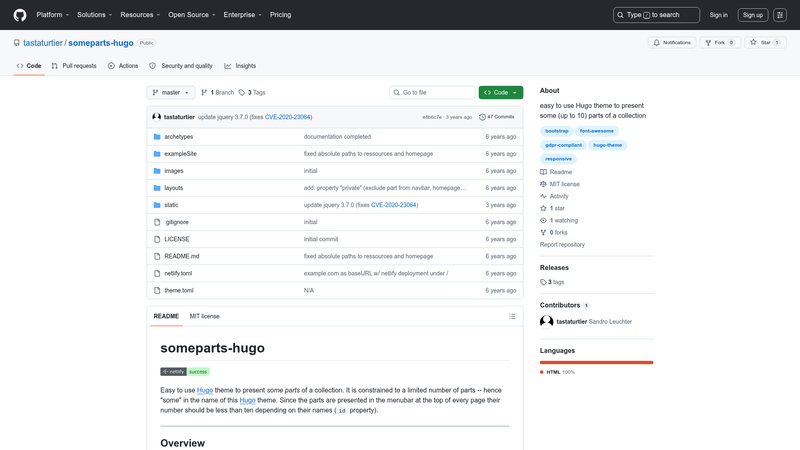800x450 pixels.
Task: View 0 forks link
Action: [x=554, y=233]
